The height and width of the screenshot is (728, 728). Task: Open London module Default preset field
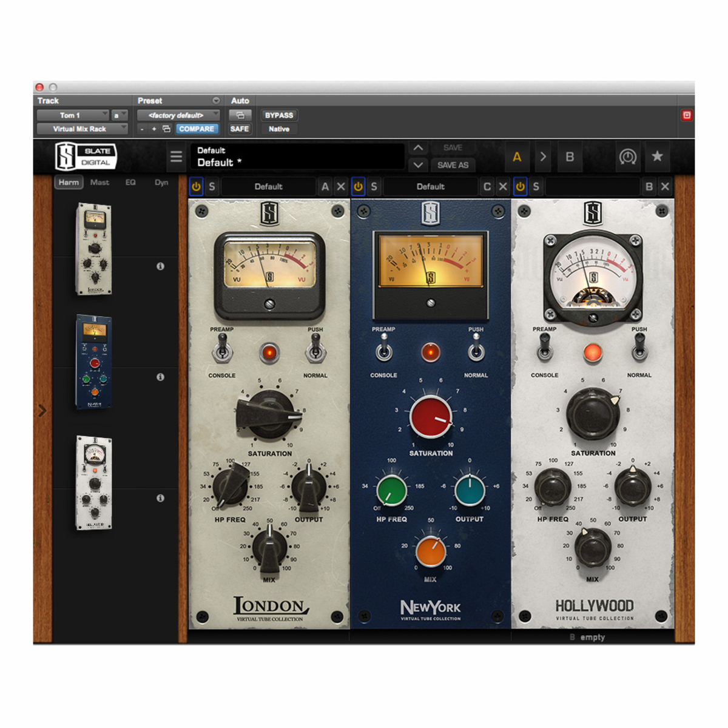click(x=268, y=187)
